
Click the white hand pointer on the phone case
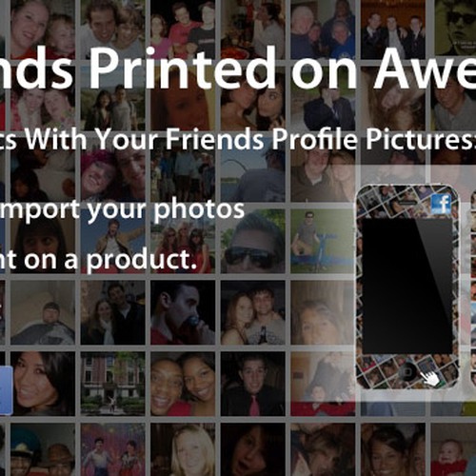pyautogui.click(x=429, y=377)
